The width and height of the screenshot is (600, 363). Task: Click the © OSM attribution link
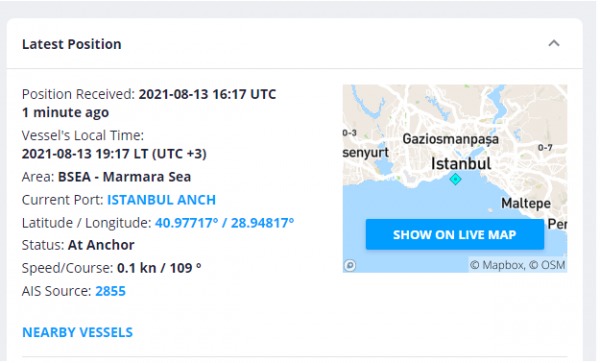pyautogui.click(x=547, y=265)
